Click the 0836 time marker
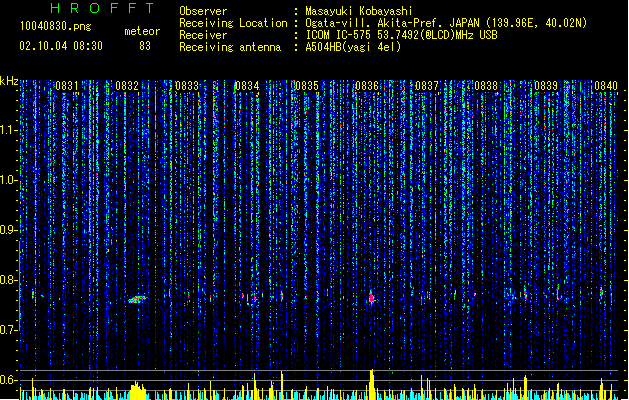 [367, 86]
